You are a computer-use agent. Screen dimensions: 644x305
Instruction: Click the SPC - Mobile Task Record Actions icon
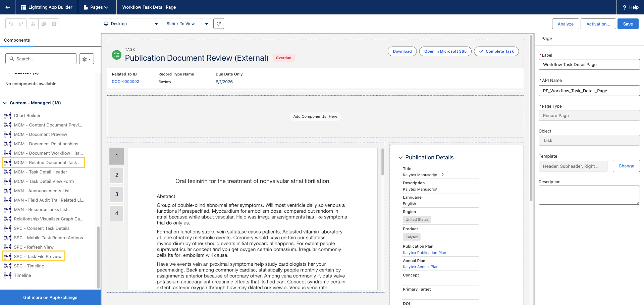pos(8,238)
